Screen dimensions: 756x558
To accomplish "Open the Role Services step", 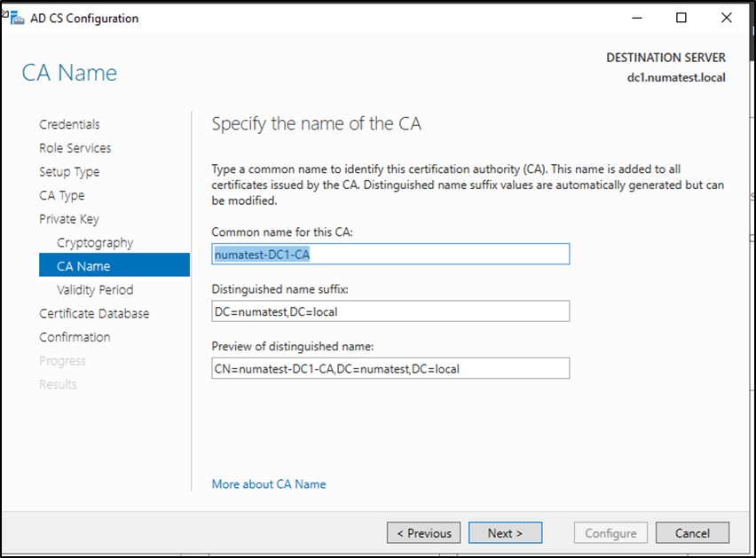I will click(75, 148).
